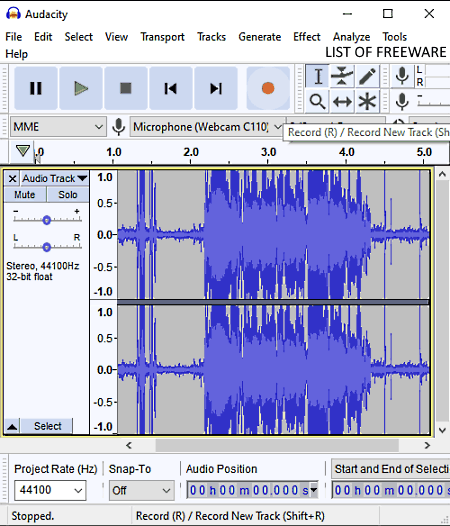This screenshot has width=450, height=526.
Task: Click the upper channel vertical scale 0.0
Action: pos(105,234)
